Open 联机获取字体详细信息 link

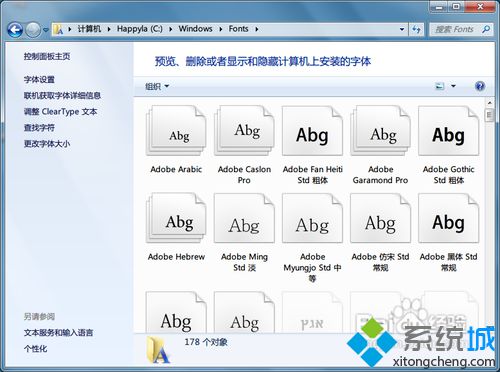pos(62,96)
